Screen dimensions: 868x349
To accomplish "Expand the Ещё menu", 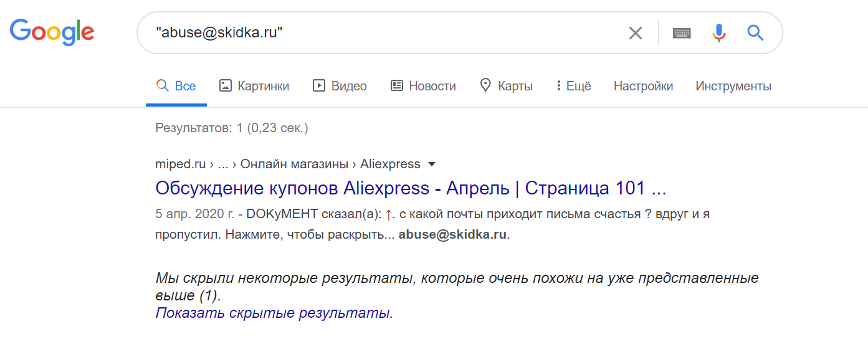I will click(x=574, y=87).
